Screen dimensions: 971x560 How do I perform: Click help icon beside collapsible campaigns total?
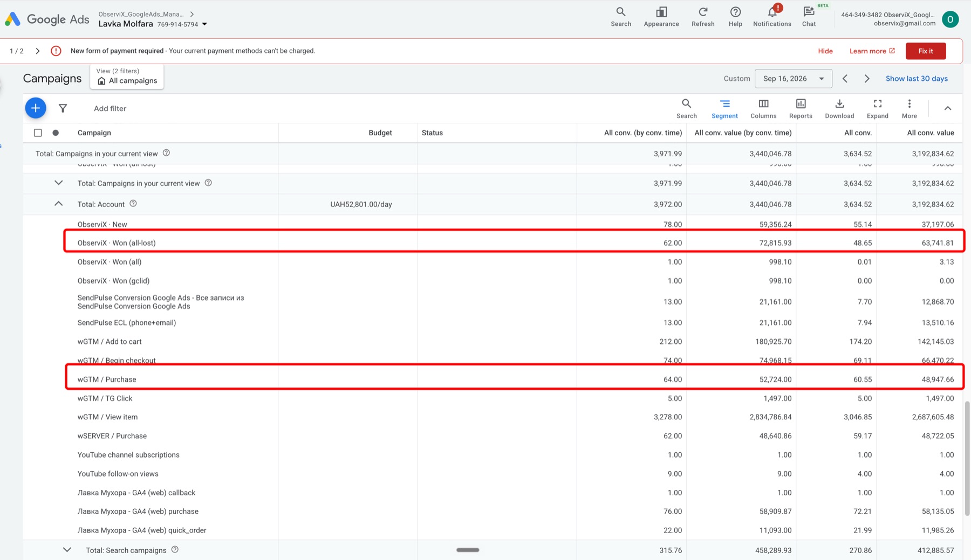[x=208, y=183]
